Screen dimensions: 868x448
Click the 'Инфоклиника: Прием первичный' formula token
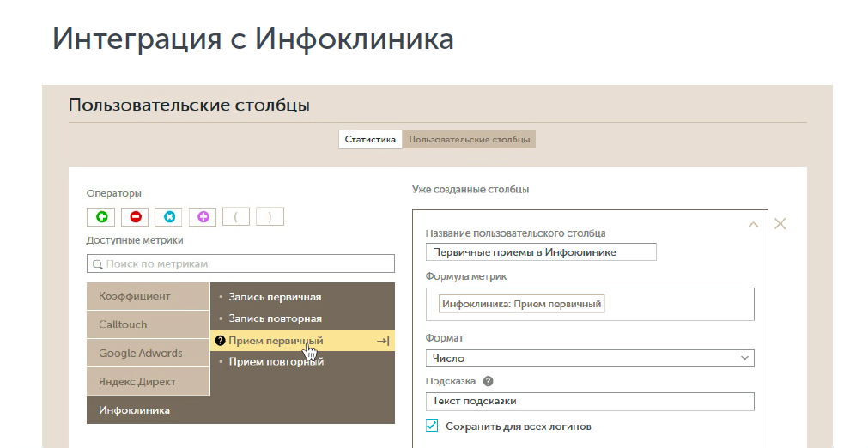point(521,304)
